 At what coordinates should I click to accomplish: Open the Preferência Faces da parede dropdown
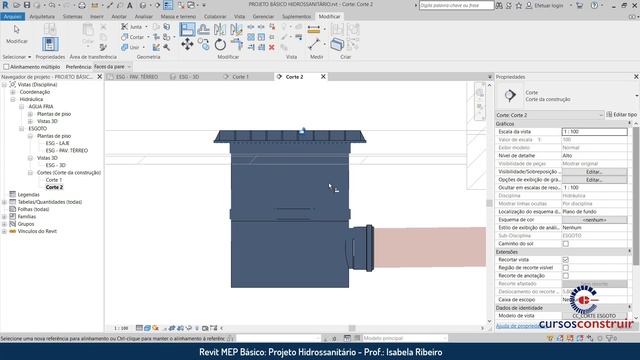112,67
